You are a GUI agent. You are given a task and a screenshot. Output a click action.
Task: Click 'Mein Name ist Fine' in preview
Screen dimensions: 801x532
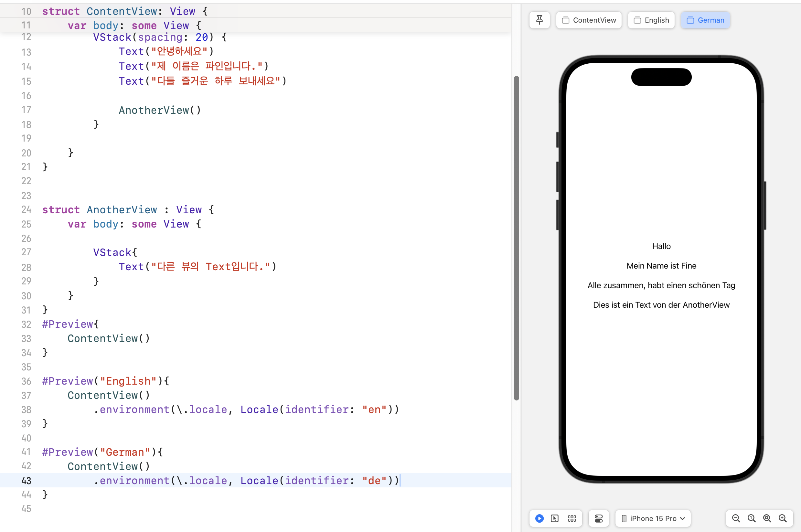[x=661, y=266]
